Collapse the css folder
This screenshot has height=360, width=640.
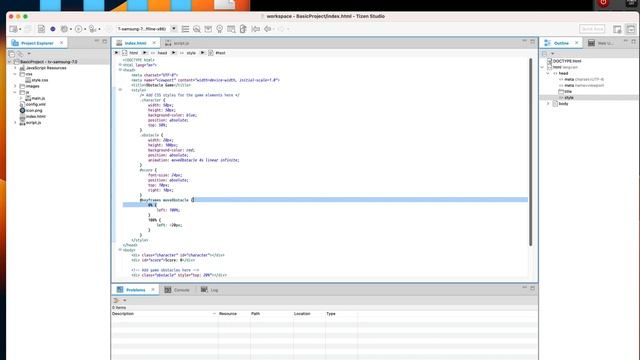click(16, 74)
